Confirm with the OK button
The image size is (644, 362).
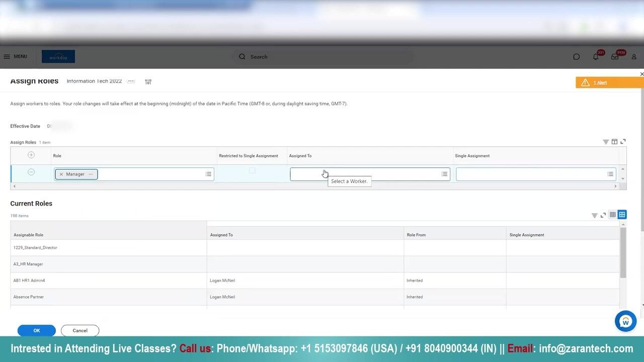point(37,330)
